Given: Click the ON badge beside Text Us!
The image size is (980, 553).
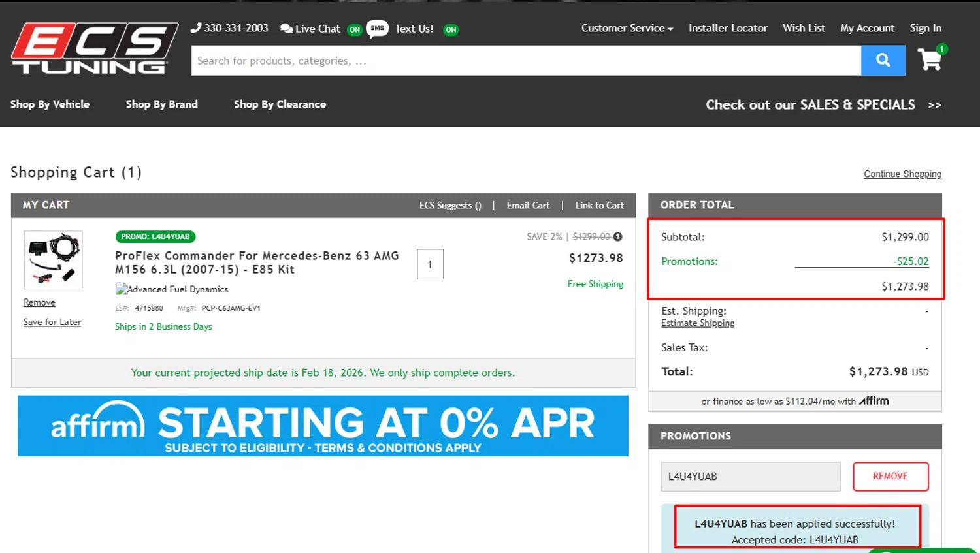Looking at the screenshot, I should (x=451, y=29).
